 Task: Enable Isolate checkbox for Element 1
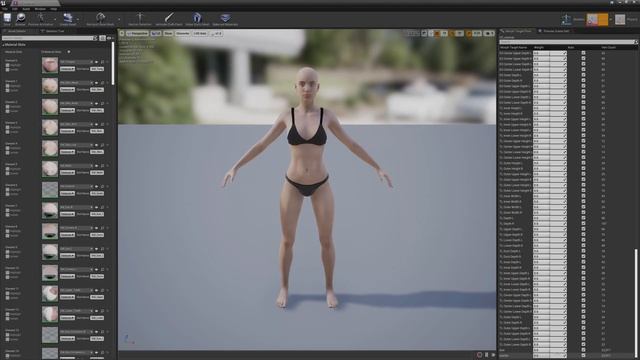(7, 90)
